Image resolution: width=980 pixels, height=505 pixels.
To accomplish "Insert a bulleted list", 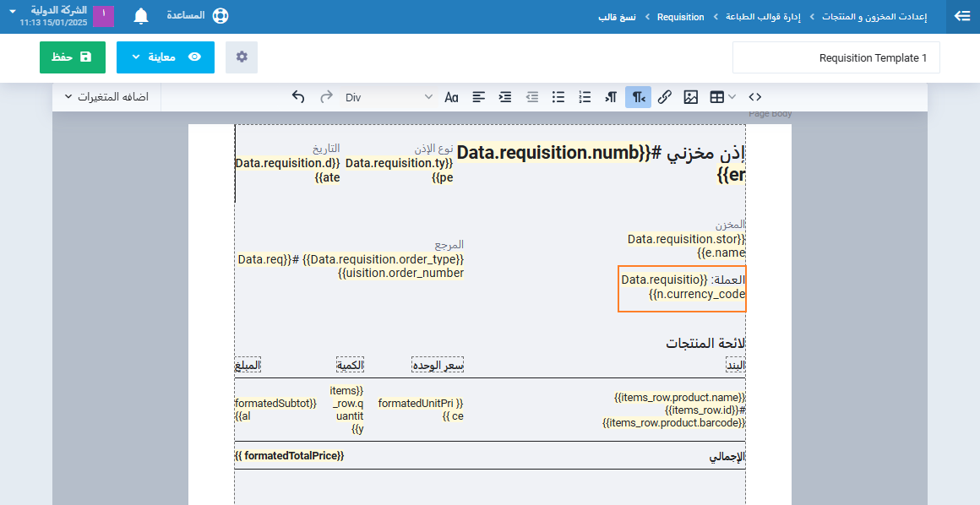I will pyautogui.click(x=558, y=97).
